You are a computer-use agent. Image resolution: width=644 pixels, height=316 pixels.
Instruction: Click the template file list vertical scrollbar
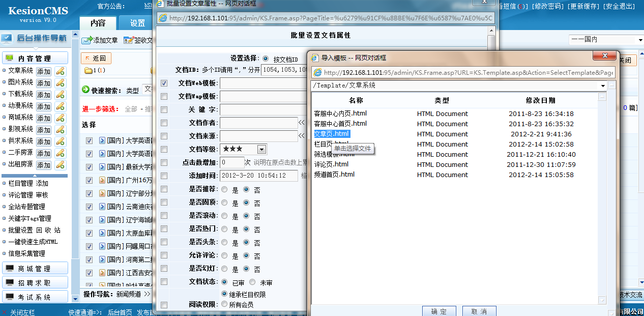(602, 198)
